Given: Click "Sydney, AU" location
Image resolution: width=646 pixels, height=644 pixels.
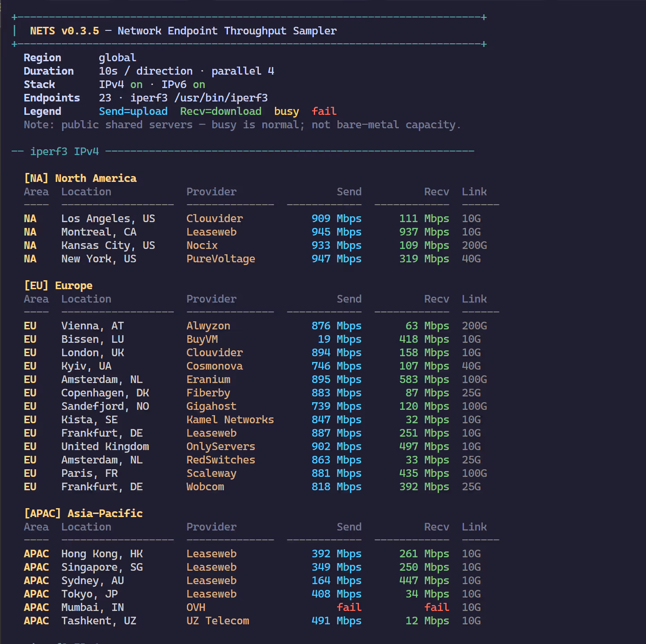Looking at the screenshot, I should (x=93, y=581).
